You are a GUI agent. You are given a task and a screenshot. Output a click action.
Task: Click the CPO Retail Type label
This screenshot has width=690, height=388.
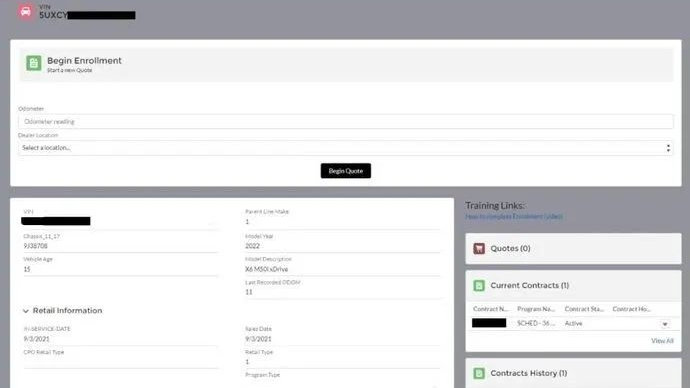(44, 352)
